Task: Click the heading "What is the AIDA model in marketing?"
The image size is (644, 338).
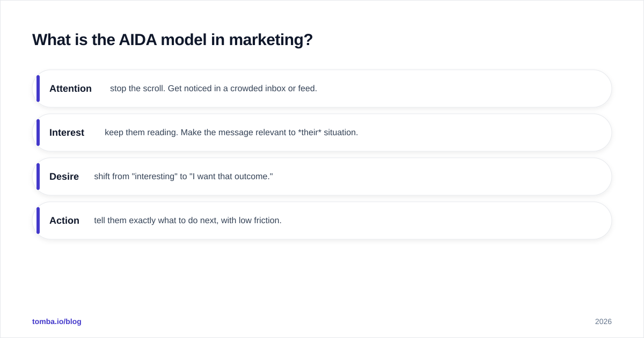Action: (x=172, y=40)
